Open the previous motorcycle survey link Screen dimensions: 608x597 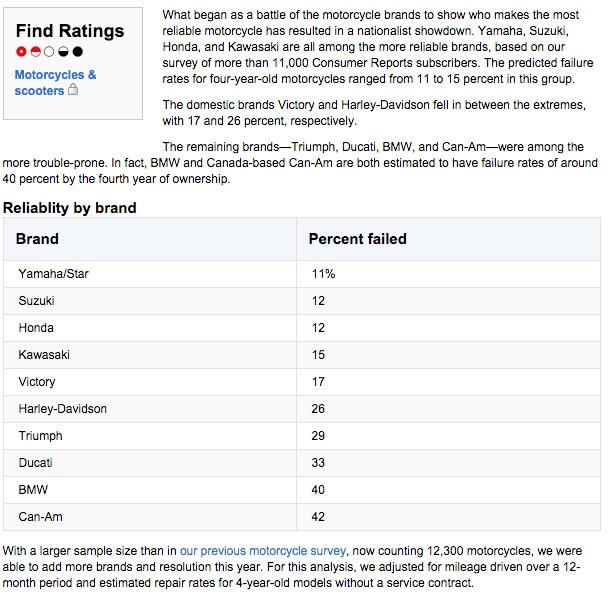pos(263,550)
